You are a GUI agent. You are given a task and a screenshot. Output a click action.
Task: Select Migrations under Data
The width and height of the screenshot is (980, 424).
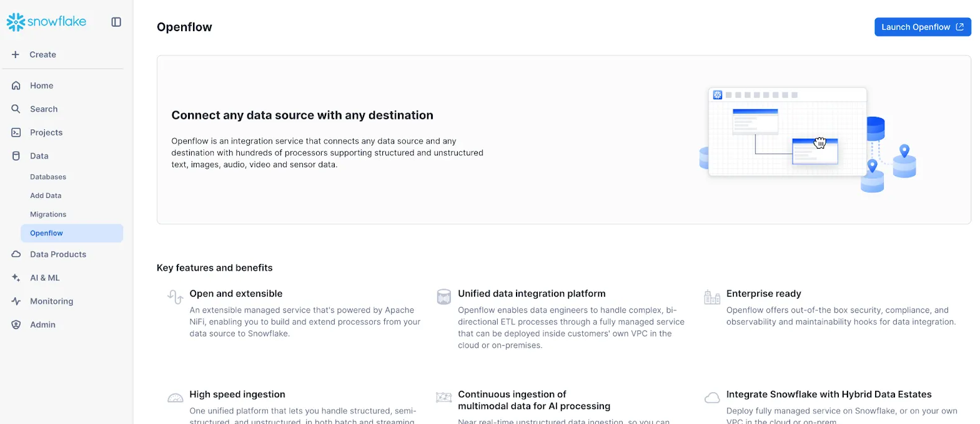[x=47, y=214]
